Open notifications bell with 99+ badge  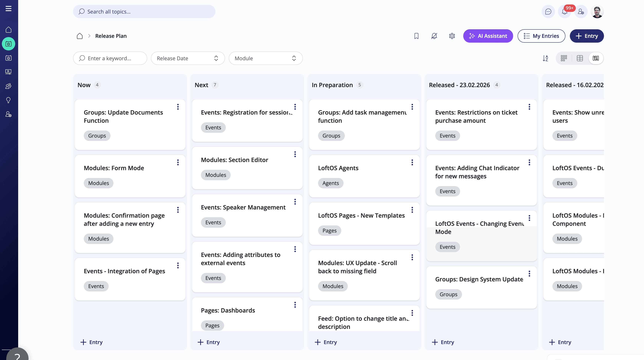tap(564, 12)
